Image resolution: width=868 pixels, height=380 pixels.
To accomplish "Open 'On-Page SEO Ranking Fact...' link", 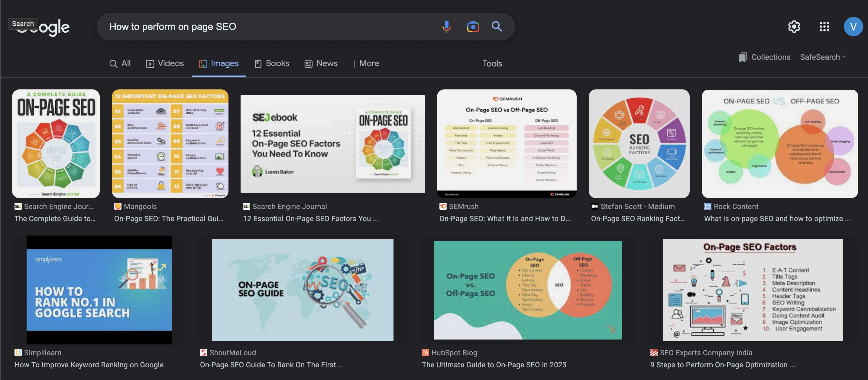I will click(638, 219).
